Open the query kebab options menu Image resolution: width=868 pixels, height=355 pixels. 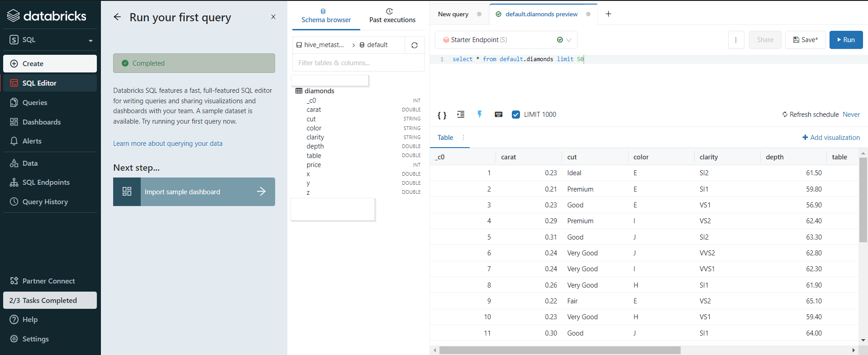736,40
